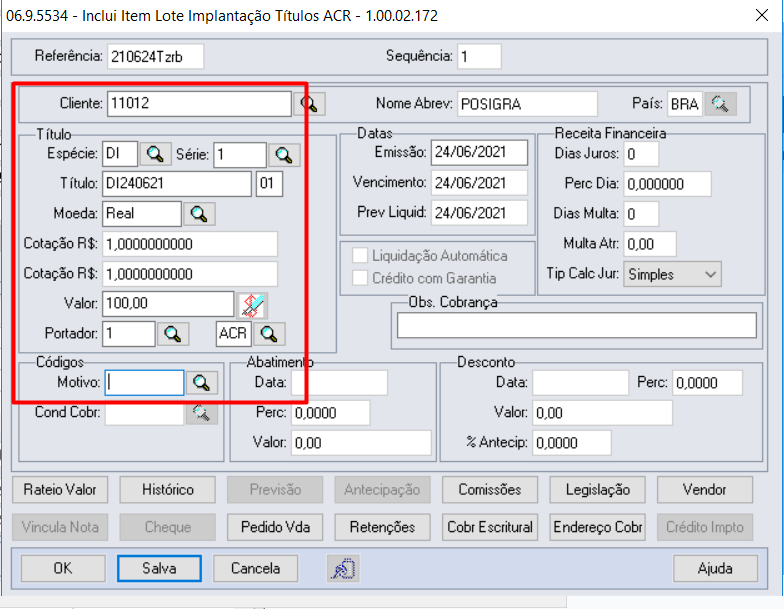Click the icon next to Valor field
This screenshot has width=784, height=609.
click(x=252, y=304)
